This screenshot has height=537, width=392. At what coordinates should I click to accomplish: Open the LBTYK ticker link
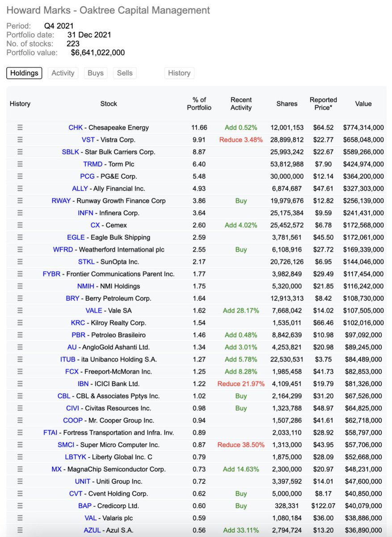coord(76,457)
